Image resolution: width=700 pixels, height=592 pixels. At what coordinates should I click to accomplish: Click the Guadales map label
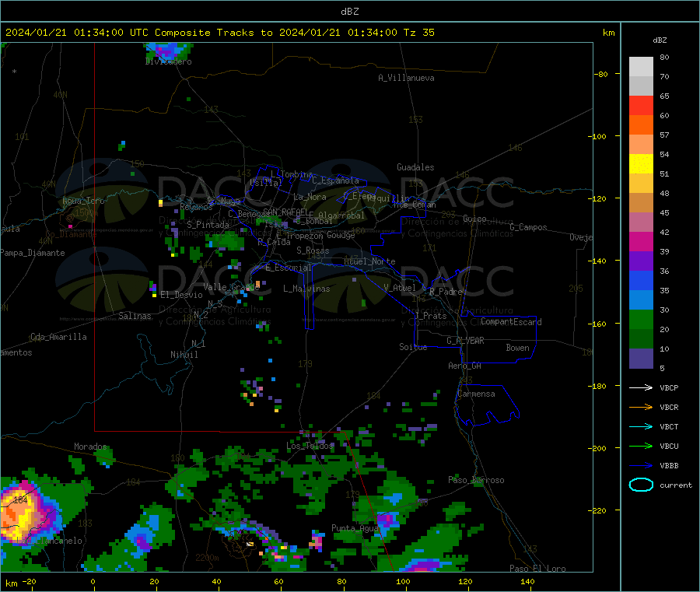[415, 167]
